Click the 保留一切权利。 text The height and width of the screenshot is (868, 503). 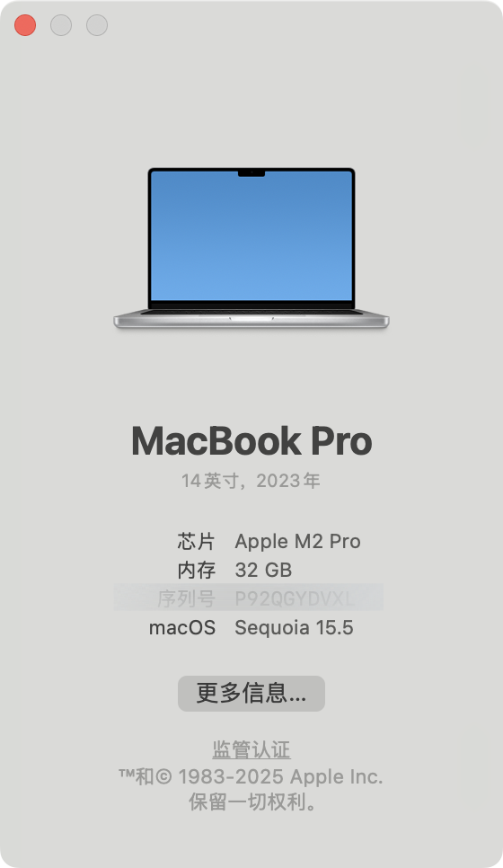point(252,802)
